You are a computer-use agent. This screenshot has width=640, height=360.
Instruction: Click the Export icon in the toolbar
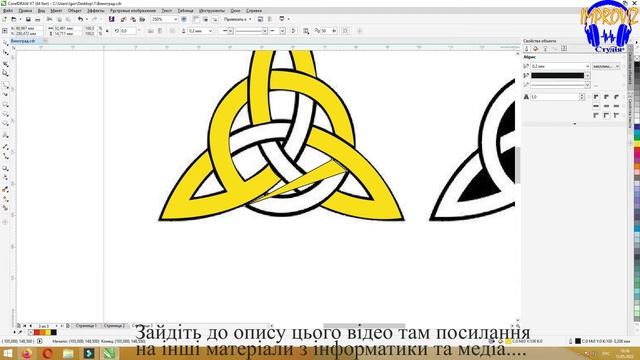click(133, 19)
